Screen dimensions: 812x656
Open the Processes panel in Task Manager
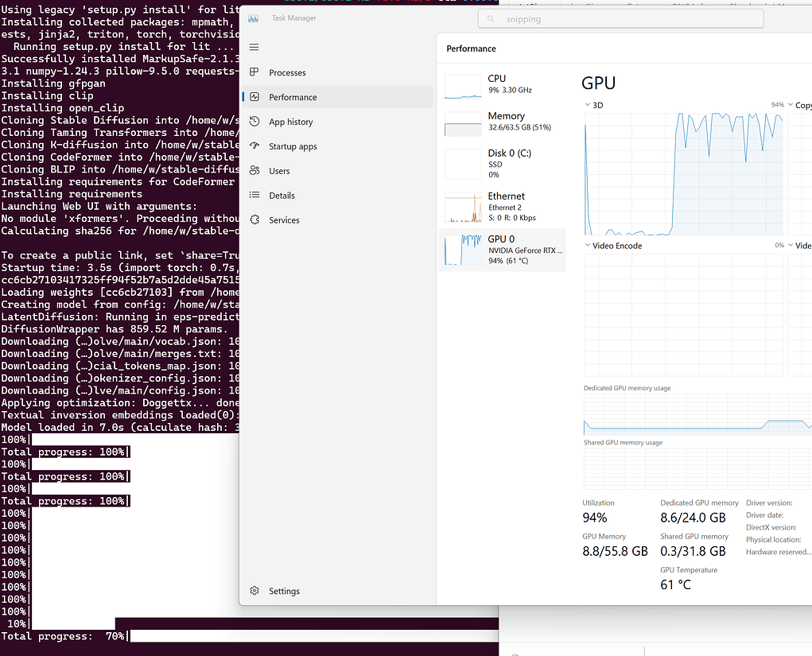click(286, 72)
